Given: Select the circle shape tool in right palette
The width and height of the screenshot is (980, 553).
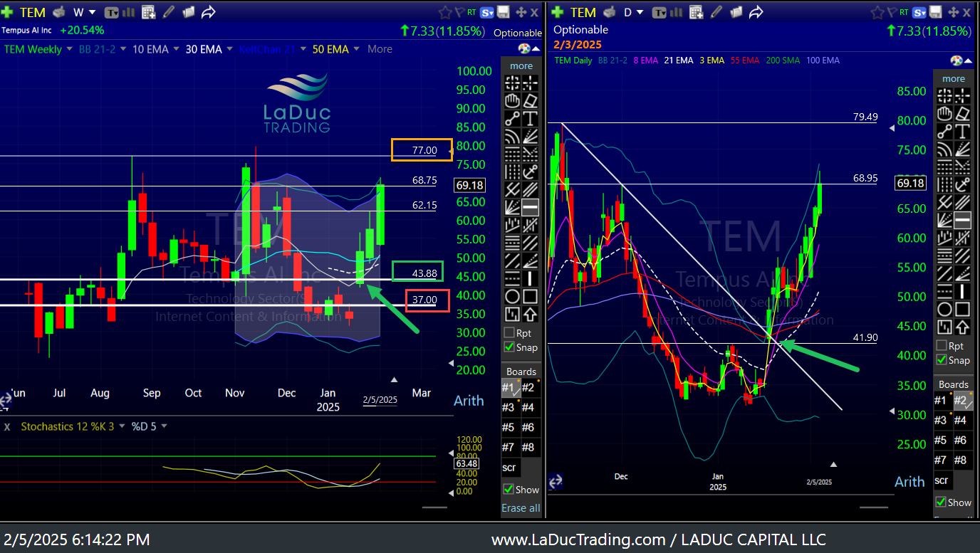Looking at the screenshot, I should [945, 309].
